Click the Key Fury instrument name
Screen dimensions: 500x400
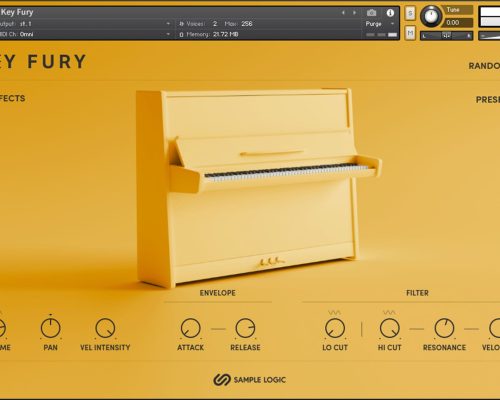pos(17,12)
